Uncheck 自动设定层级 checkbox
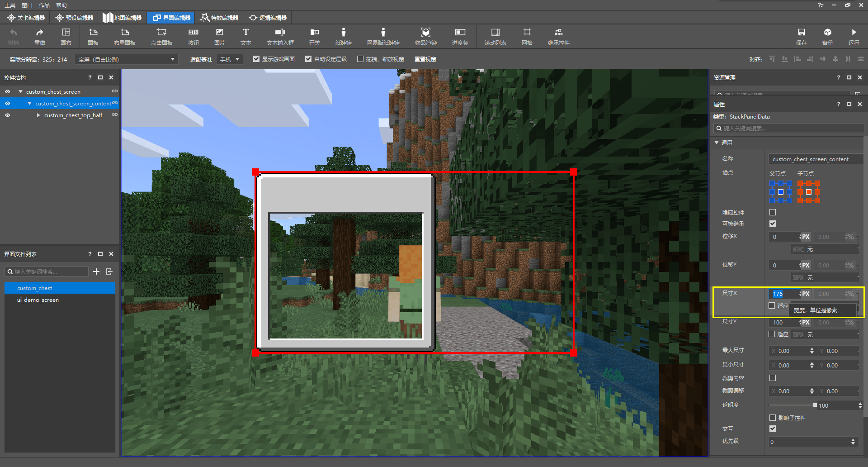868x467 pixels. [x=308, y=59]
